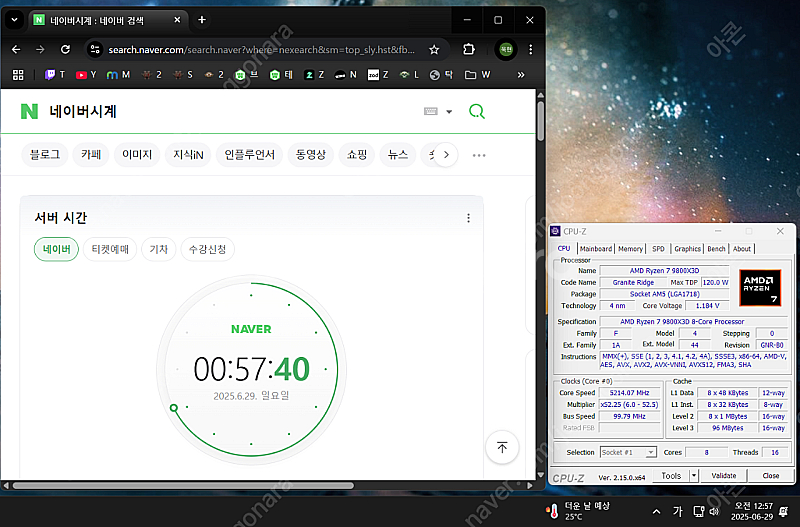Image resolution: width=800 pixels, height=527 pixels.
Task: Open the more options ellipsis beside categories
Action: point(479,155)
